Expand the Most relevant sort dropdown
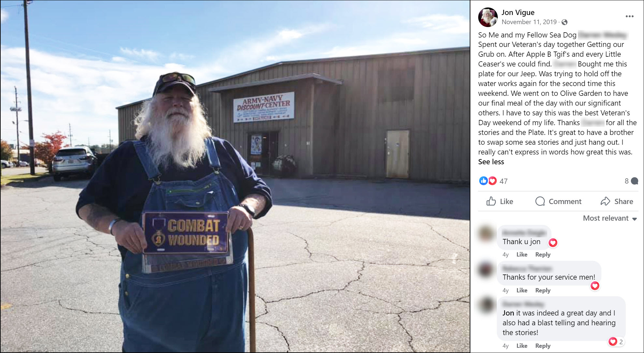 point(610,218)
